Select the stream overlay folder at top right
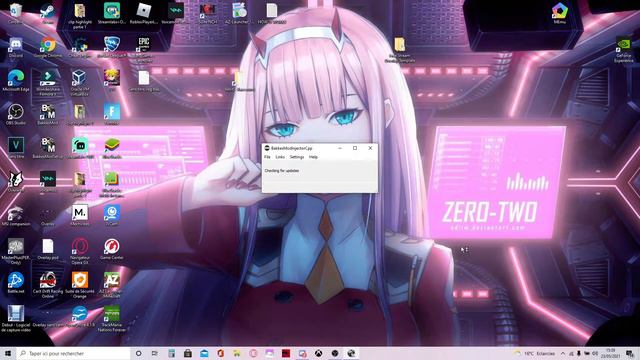 [x=400, y=50]
